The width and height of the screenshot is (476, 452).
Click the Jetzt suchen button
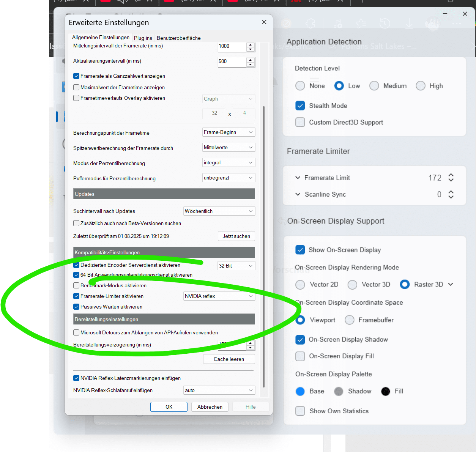point(236,236)
